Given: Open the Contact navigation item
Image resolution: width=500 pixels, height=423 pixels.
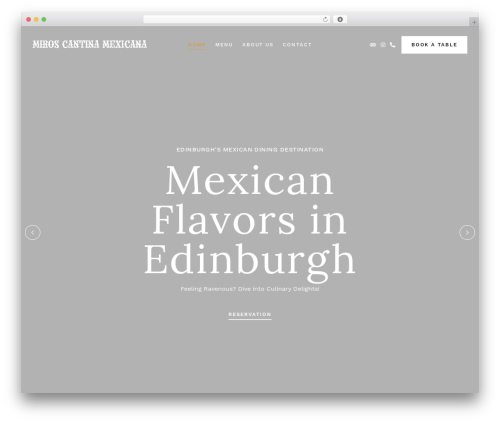Looking at the screenshot, I should click(297, 45).
